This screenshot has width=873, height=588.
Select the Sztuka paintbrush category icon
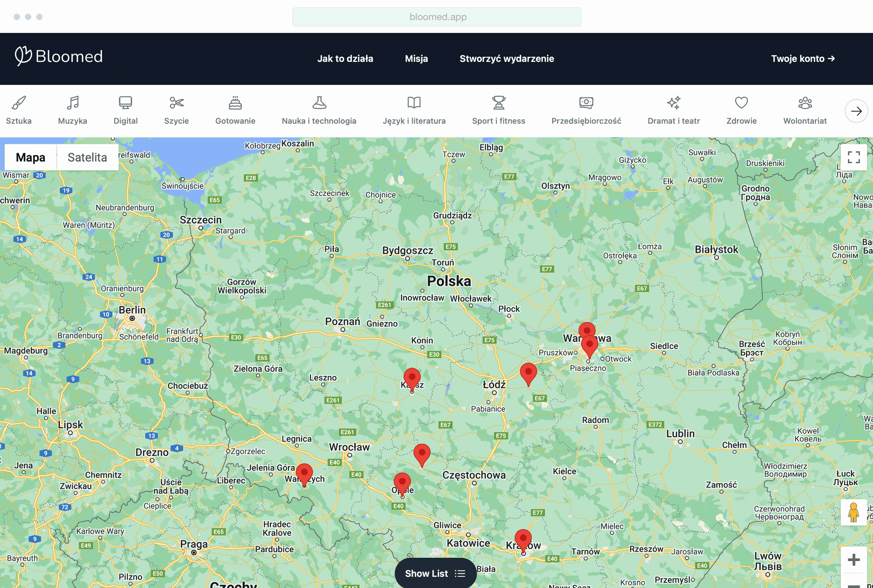pyautogui.click(x=19, y=103)
